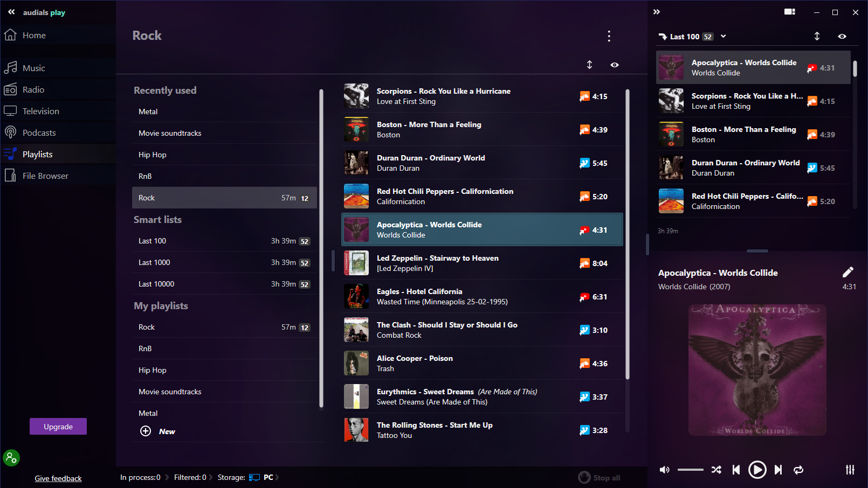The width and height of the screenshot is (868, 488).
Task: Click the source icon beside Worlds Collide 4:31 in Rock list
Action: pyautogui.click(x=584, y=230)
